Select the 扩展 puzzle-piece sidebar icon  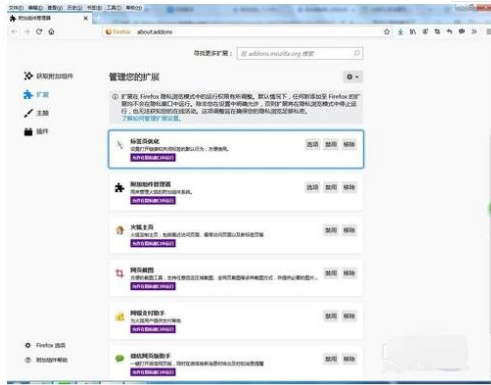(28, 95)
